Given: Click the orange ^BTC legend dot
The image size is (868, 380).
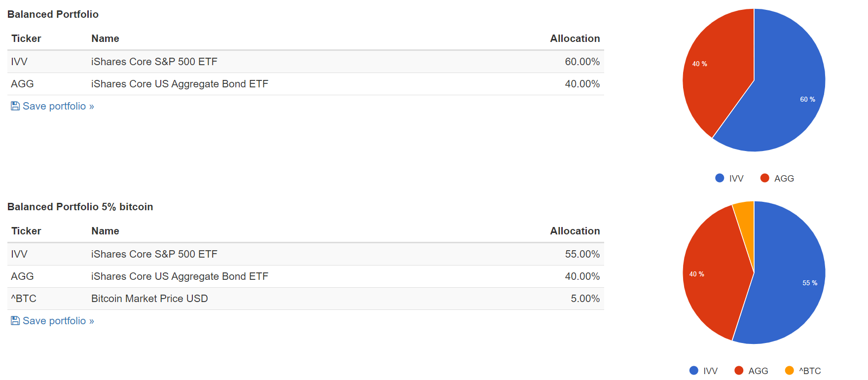Looking at the screenshot, I should (789, 371).
